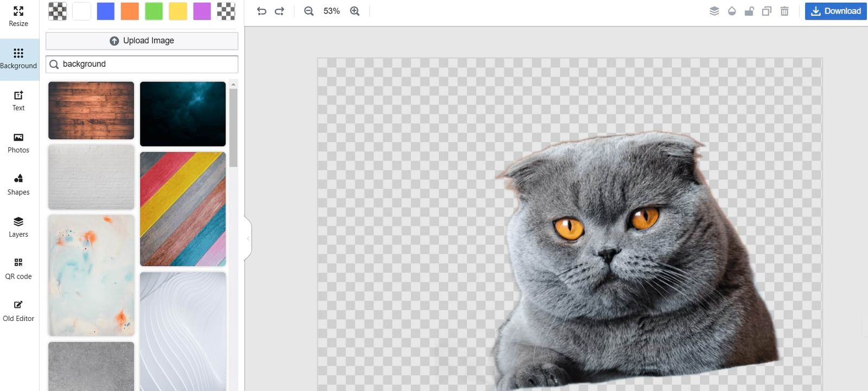The image size is (868, 391).
Task: Click the redo arrow icon
Action: pos(279,11)
